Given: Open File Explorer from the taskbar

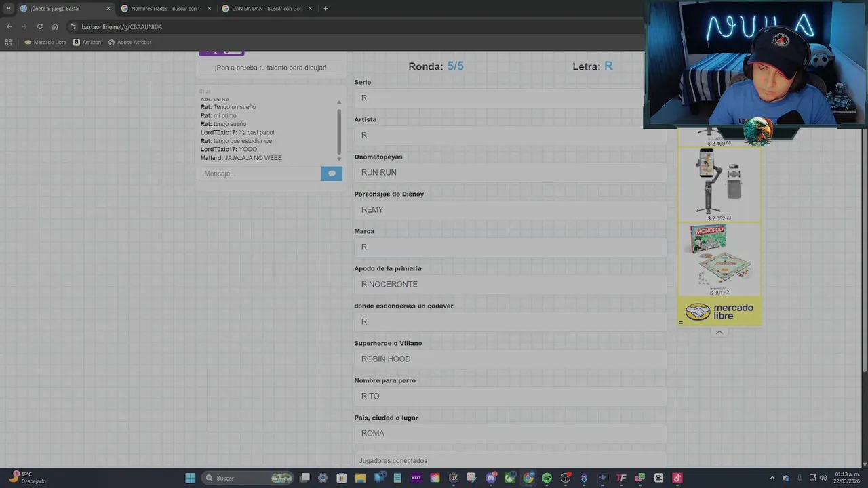Looking at the screenshot, I should coord(360,478).
